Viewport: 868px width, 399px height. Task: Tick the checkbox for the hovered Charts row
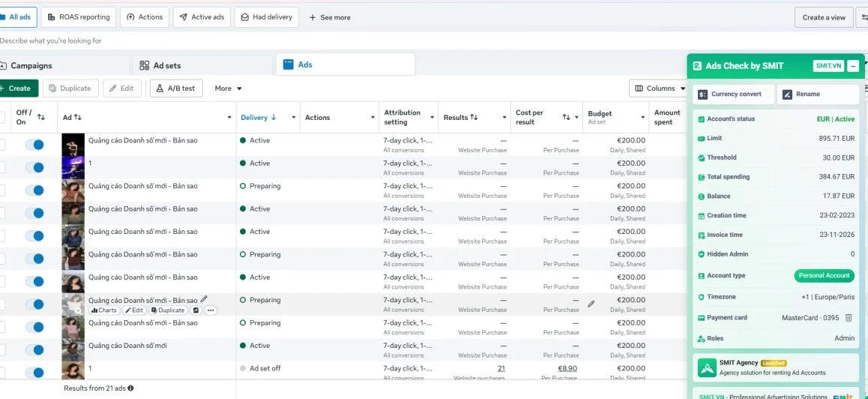point(1,304)
